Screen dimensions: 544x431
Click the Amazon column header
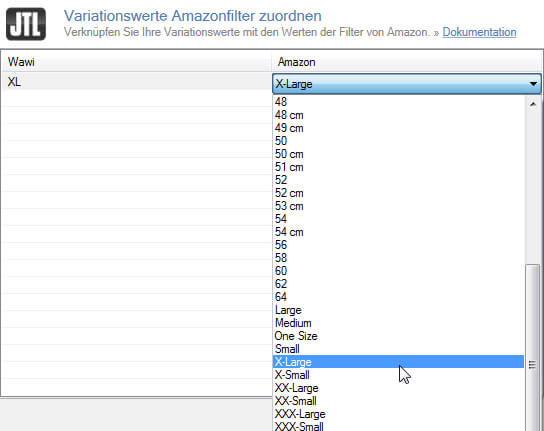(407, 62)
